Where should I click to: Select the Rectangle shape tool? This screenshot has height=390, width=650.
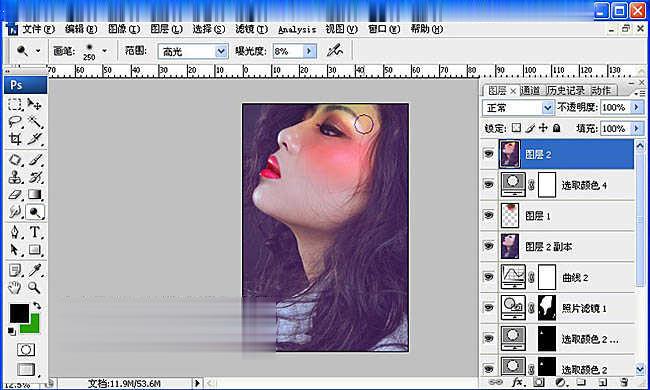click(x=34, y=250)
